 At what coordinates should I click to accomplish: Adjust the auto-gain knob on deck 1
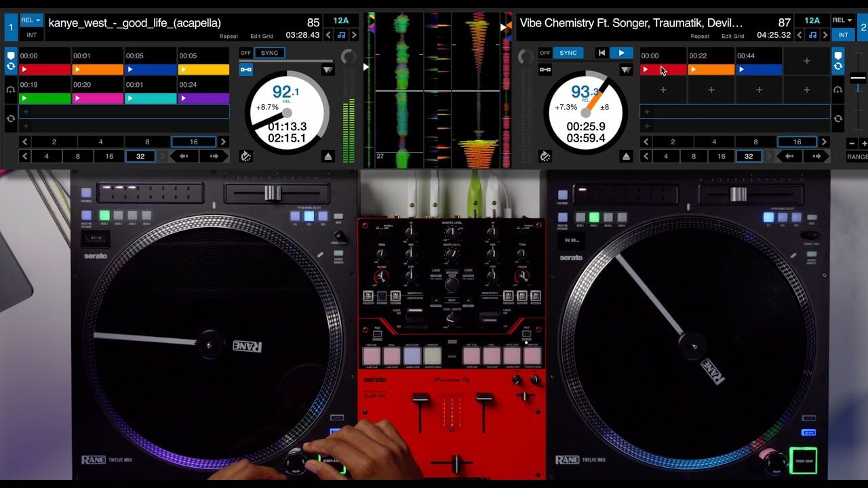[x=349, y=56]
